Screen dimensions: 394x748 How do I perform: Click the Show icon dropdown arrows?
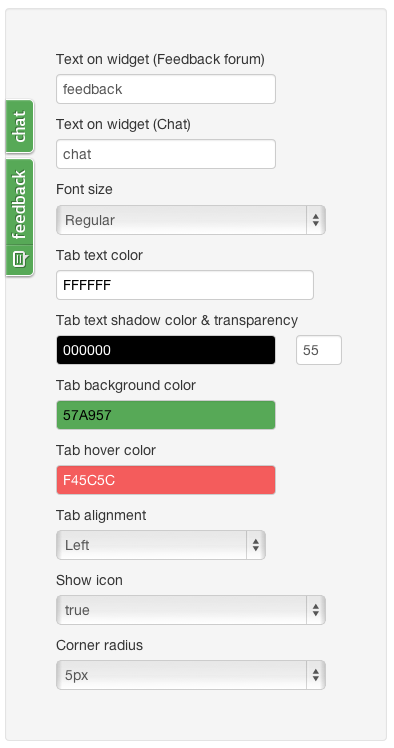[315, 610]
